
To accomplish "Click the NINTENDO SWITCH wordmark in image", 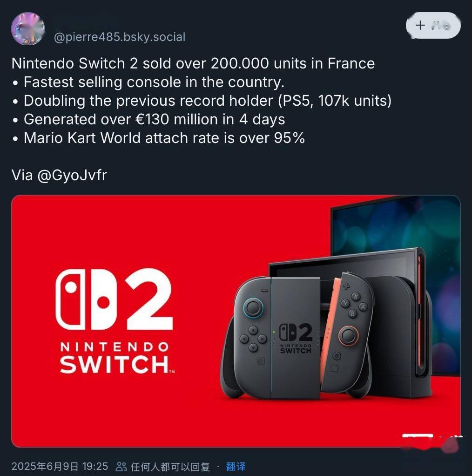I will point(117,358).
